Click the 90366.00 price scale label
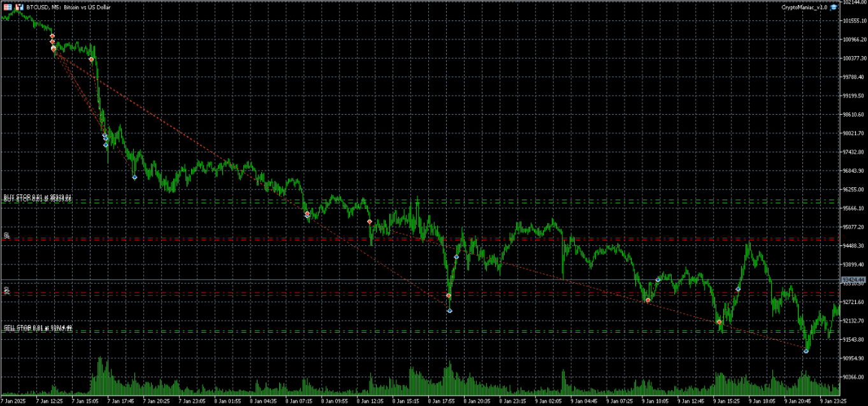 (x=853, y=377)
